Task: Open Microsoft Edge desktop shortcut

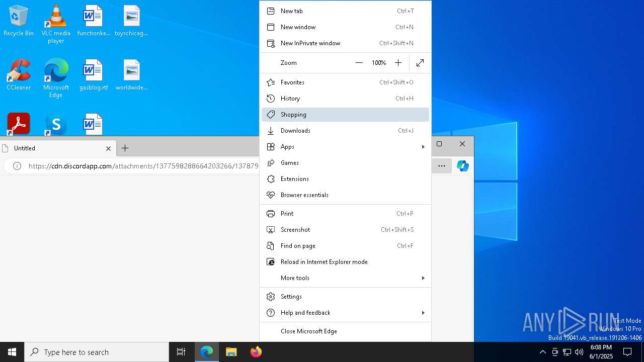Action: tap(56, 78)
